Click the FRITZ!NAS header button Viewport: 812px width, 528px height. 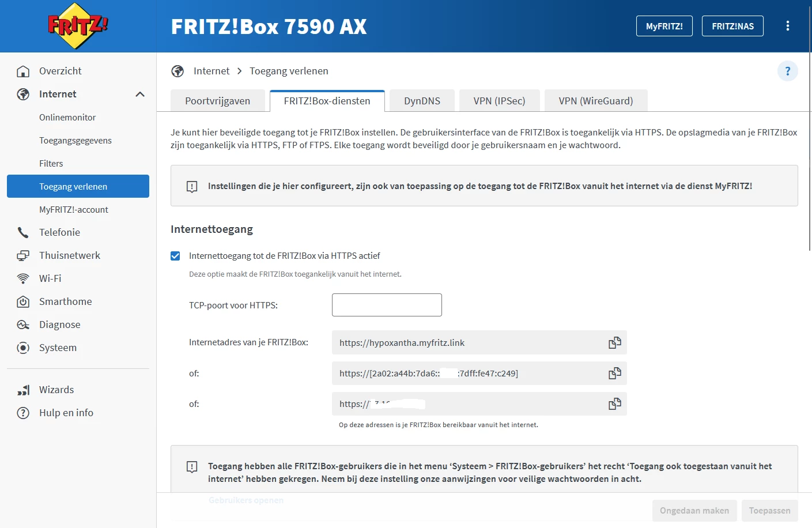(x=732, y=26)
